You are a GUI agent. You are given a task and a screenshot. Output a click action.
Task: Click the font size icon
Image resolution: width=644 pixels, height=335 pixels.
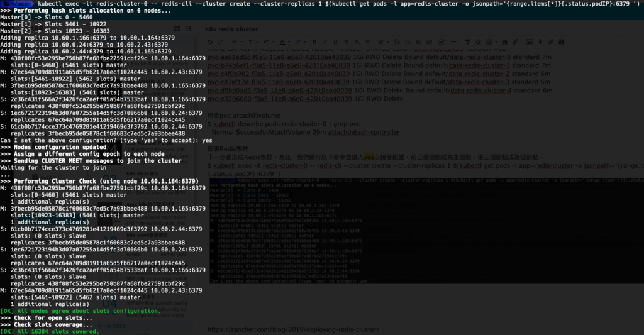[266, 41]
